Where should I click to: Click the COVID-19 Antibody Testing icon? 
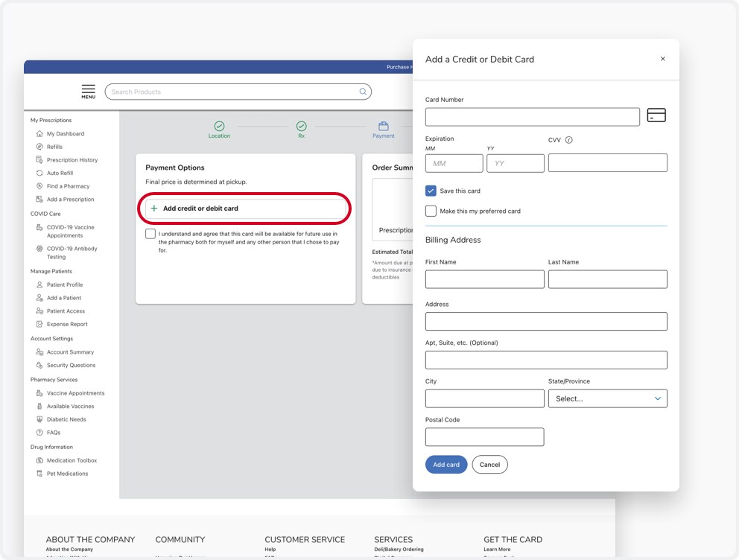tap(39, 249)
